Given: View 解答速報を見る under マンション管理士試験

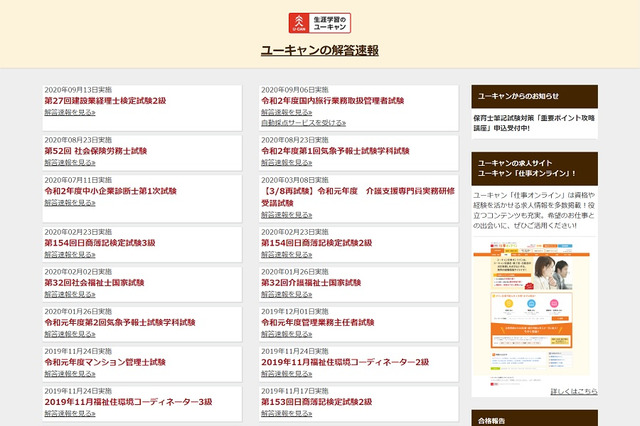Looking at the screenshot, I should click(x=70, y=373).
